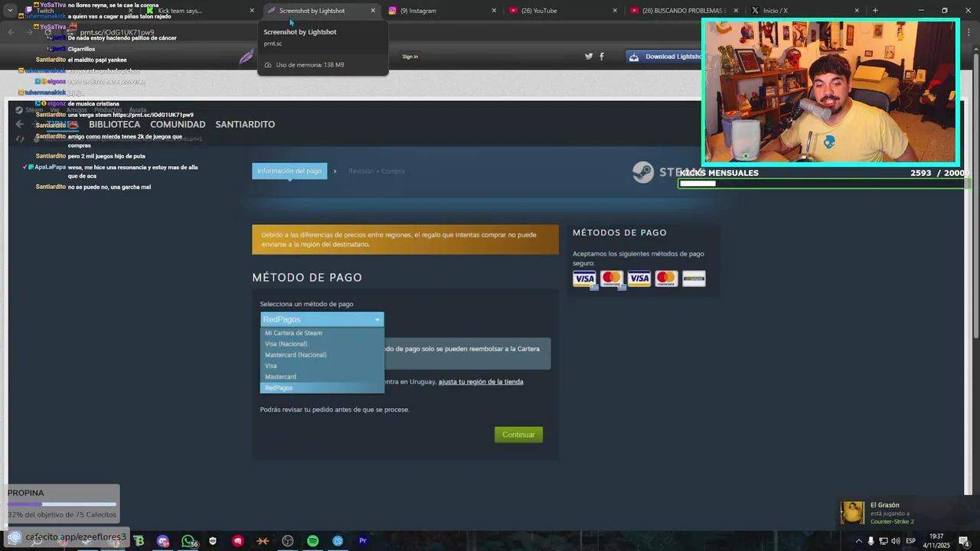980x551 pixels.
Task: Close the (26) YouTube tab
Action: click(614, 11)
